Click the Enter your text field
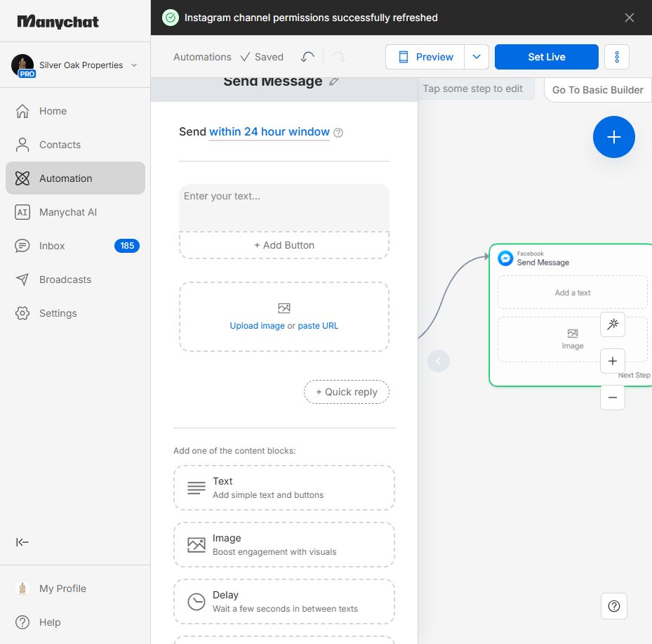652x644 pixels. pos(284,208)
